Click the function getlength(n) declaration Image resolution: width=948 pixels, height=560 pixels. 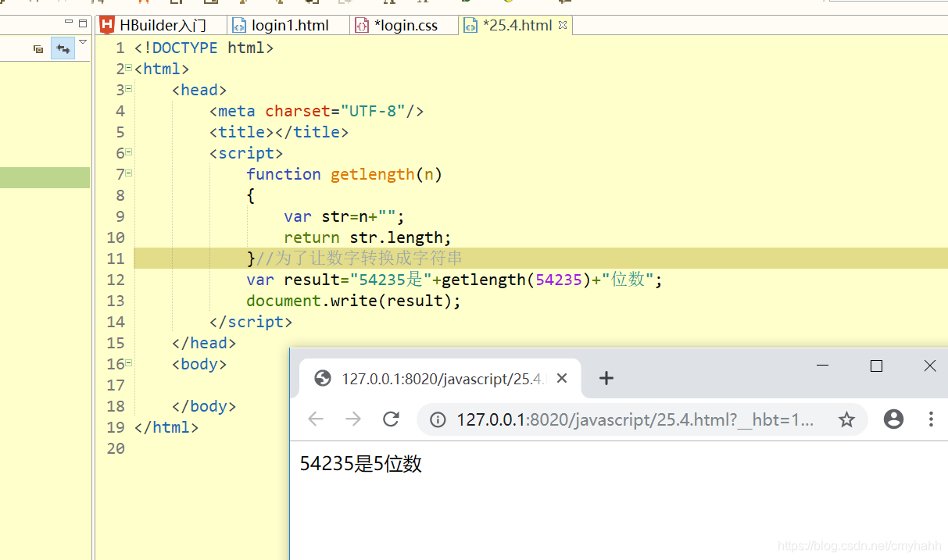345,174
